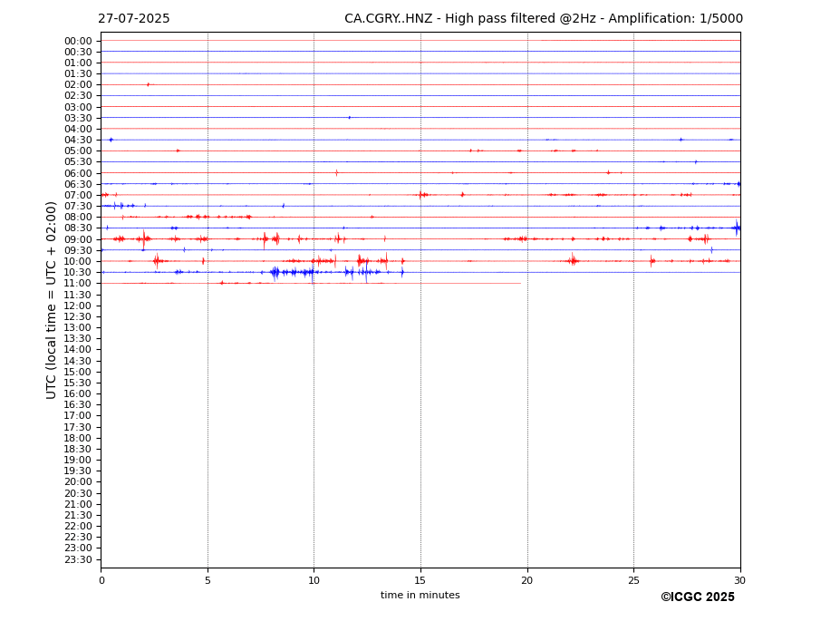Click the x-axis tick label 5

pyautogui.click(x=208, y=580)
